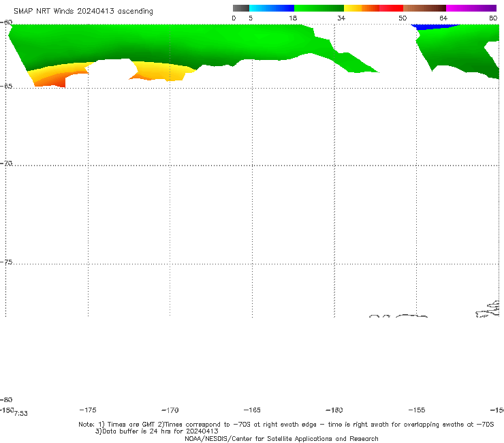The height and width of the screenshot is (443, 504).
Task: Click the note '3)Data buffer is 24 hrs for 20240413'
Action: coord(157,431)
